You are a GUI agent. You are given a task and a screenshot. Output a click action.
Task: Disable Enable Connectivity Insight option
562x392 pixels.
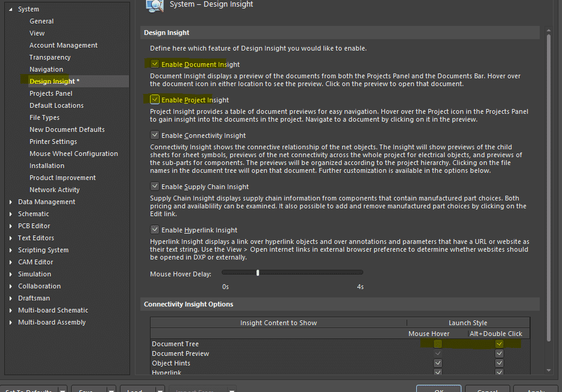point(155,135)
